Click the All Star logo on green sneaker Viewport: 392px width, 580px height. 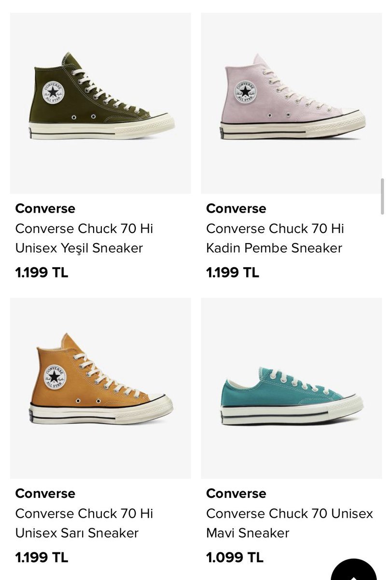53,91
